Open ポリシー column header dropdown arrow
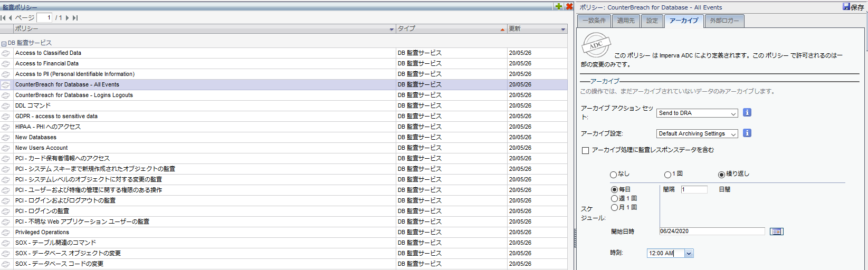Screen dimensions: 868x270 tap(392, 30)
